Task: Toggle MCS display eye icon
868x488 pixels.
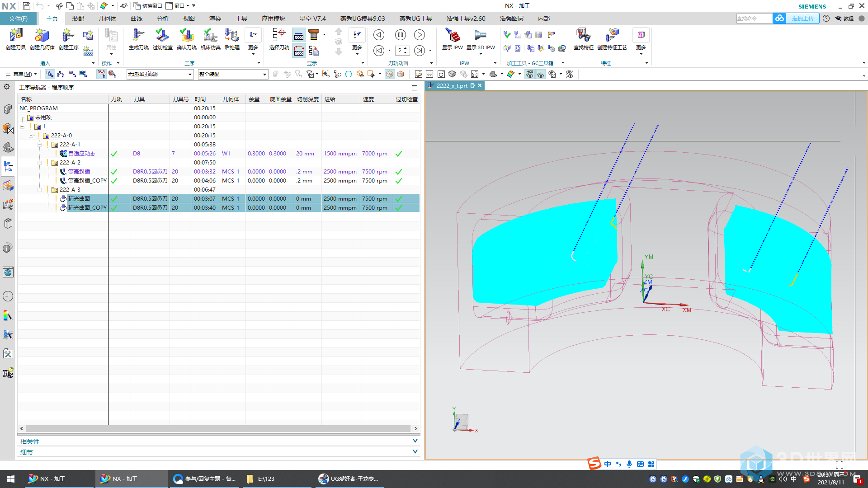Action: coord(529,74)
